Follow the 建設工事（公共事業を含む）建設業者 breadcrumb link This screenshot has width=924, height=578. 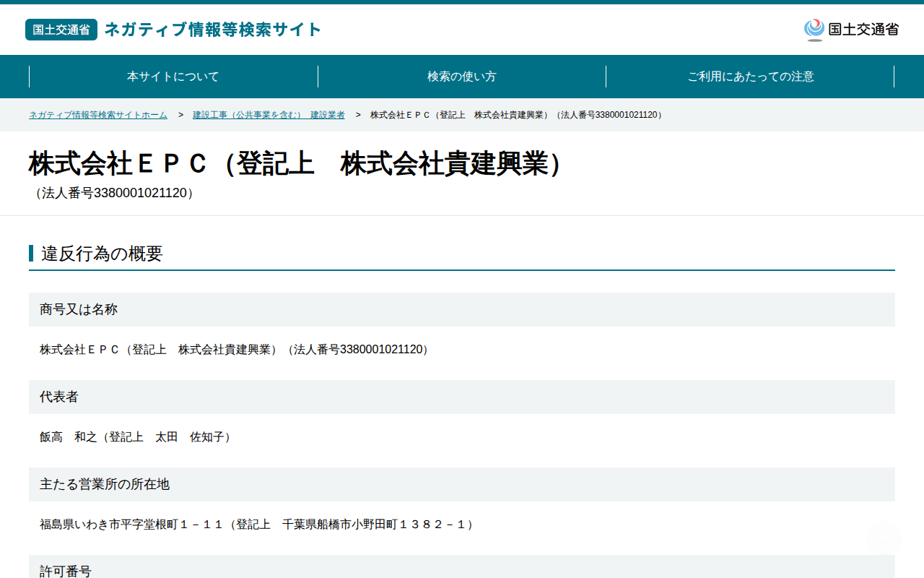coord(269,115)
